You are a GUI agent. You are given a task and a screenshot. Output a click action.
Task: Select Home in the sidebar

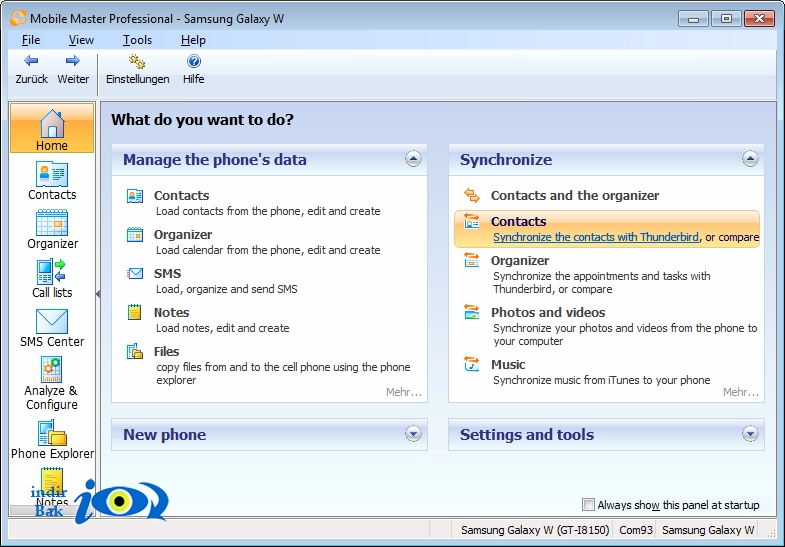[52, 128]
